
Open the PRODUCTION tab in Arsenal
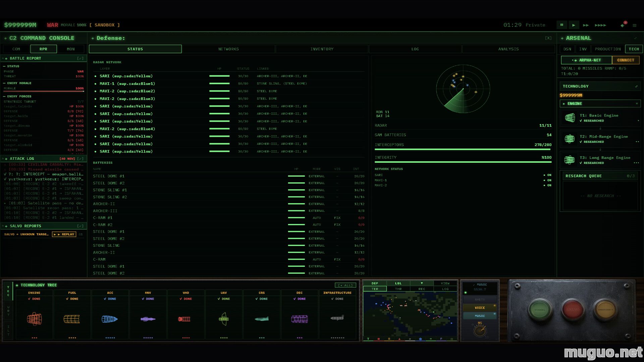(x=607, y=49)
